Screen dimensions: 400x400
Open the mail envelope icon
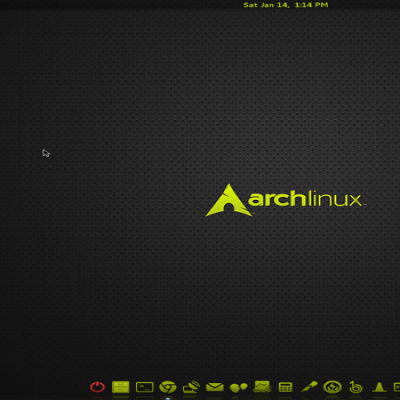[215, 387]
